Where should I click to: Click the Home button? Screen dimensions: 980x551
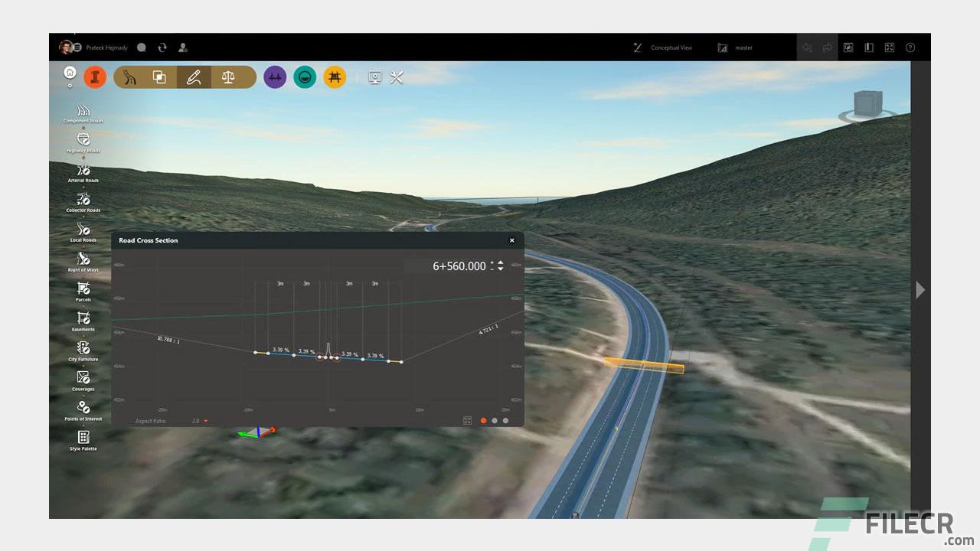[x=70, y=73]
